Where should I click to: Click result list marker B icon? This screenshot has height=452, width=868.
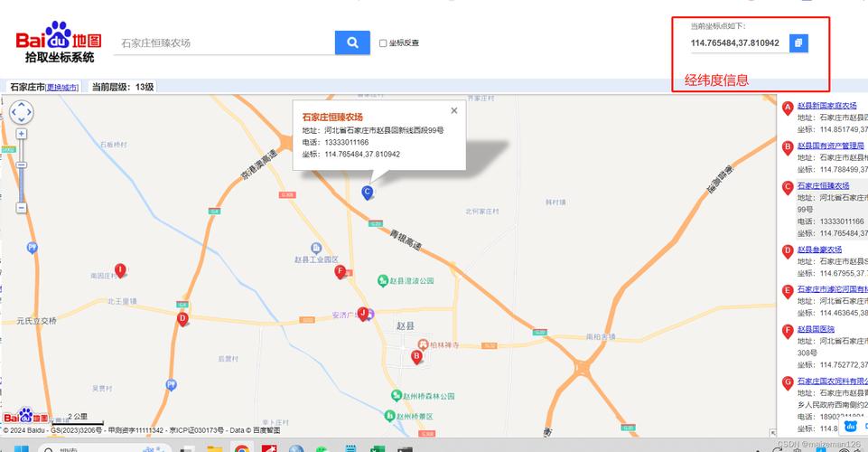coord(788,148)
